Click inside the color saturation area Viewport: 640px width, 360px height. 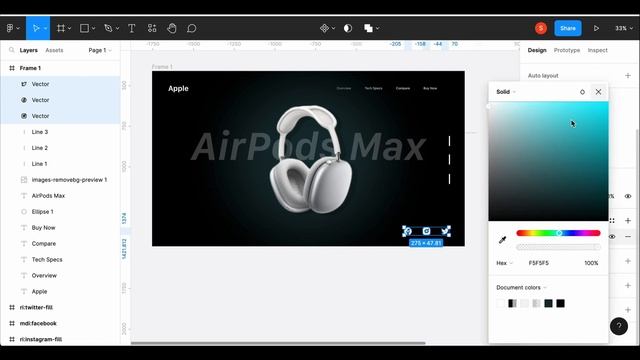click(x=548, y=161)
